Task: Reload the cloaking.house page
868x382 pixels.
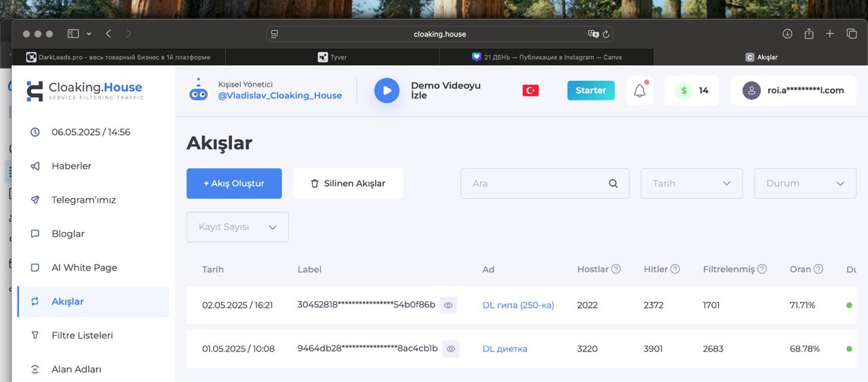Action: point(606,34)
